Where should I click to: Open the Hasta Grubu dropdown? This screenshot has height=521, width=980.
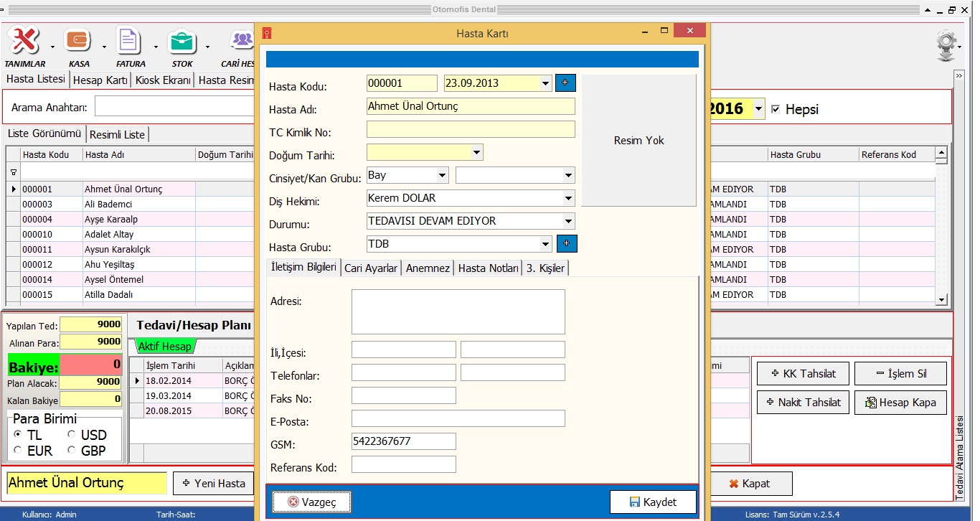click(x=545, y=244)
